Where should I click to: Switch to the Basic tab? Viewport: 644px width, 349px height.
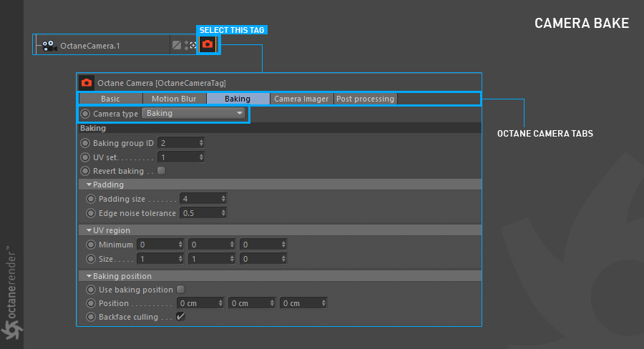(110, 99)
